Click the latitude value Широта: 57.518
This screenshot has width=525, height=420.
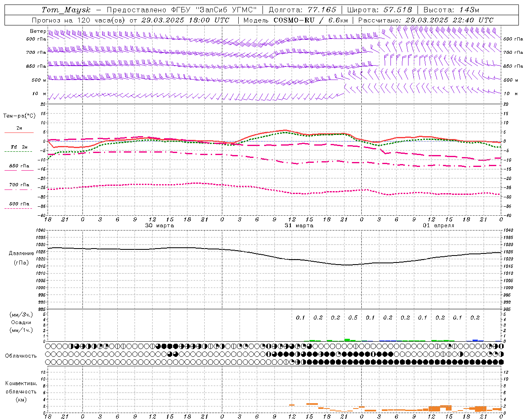click(x=379, y=10)
